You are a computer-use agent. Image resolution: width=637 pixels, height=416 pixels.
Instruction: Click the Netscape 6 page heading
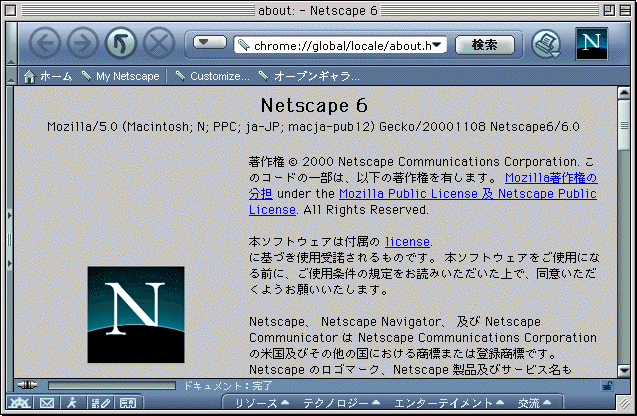[314, 106]
